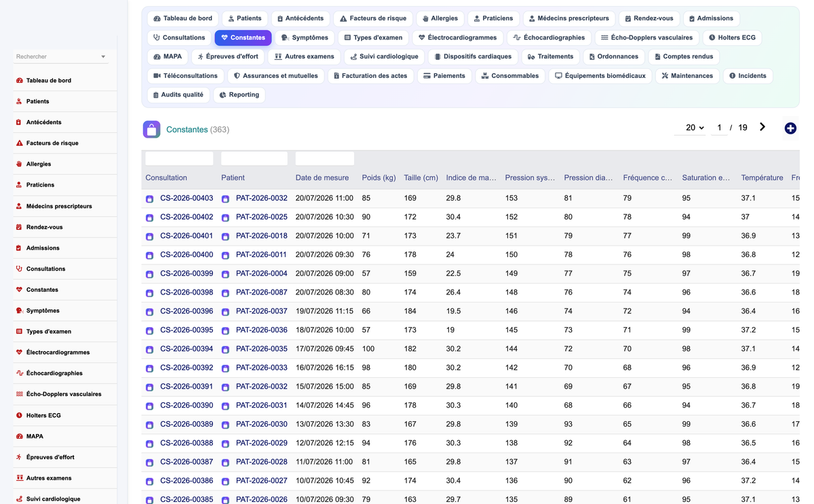Click the Patient column filter field

click(254, 159)
